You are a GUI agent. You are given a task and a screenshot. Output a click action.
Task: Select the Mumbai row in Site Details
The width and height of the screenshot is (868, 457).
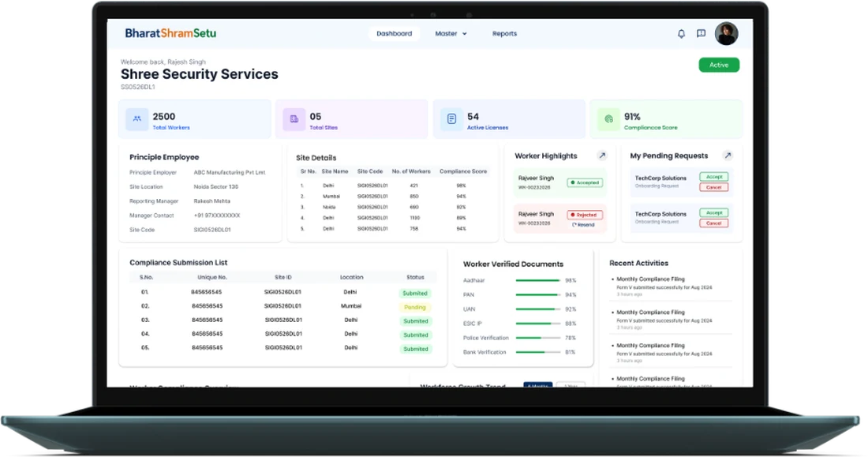(393, 196)
